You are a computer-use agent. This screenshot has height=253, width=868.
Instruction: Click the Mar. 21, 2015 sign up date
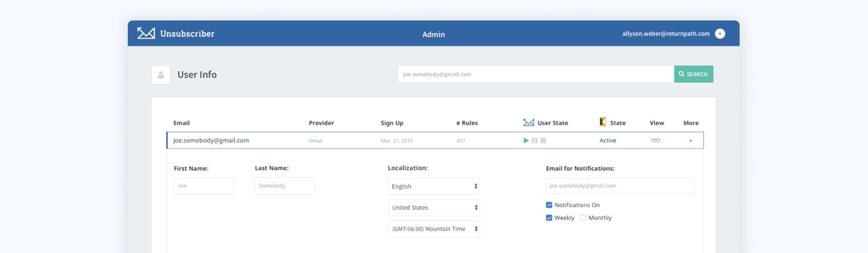pos(395,140)
